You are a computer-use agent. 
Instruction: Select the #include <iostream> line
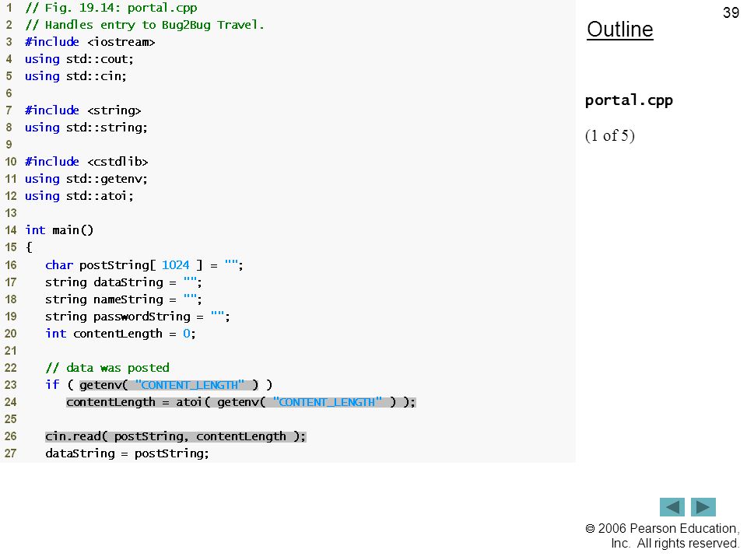pyautogui.click(x=90, y=42)
